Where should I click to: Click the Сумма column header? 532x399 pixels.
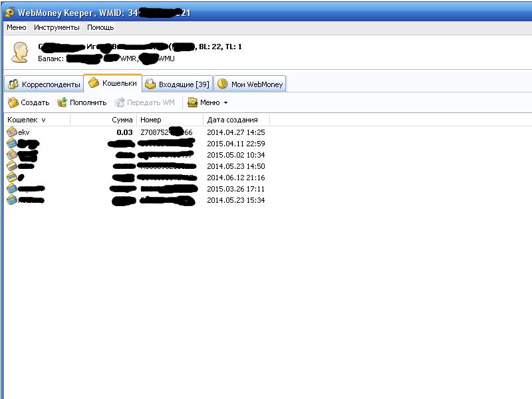click(104, 120)
